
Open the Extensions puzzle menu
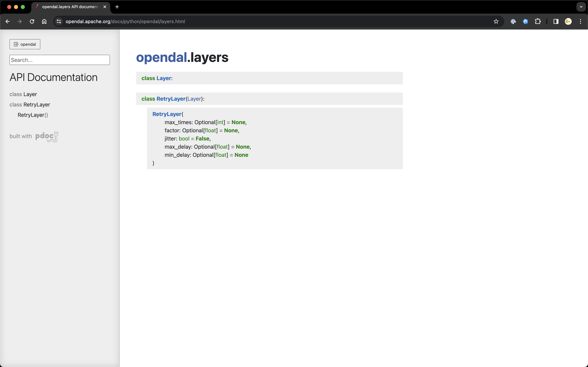pyautogui.click(x=538, y=21)
